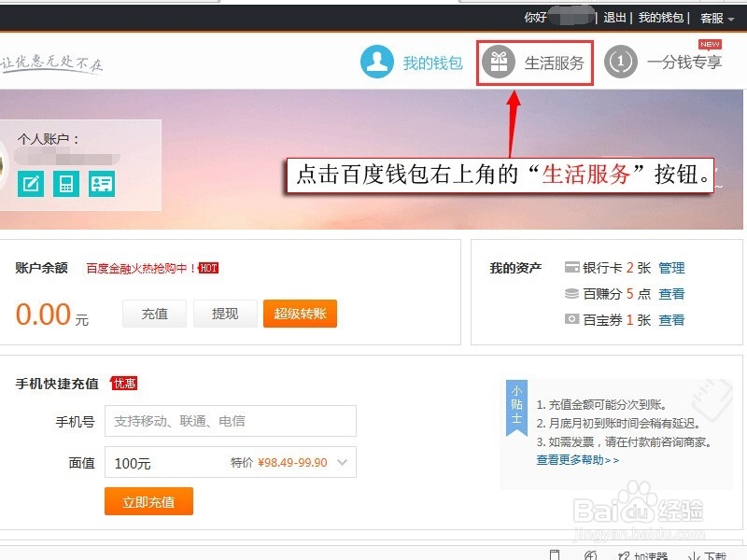This screenshot has height=560, width=747.
Task: Click the 银行卡 card icon
Action: (x=571, y=267)
